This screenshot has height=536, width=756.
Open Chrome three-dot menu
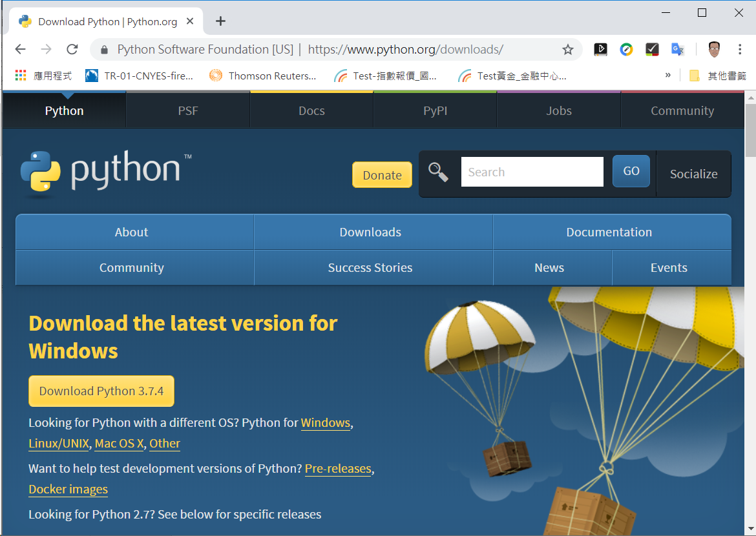pos(740,49)
